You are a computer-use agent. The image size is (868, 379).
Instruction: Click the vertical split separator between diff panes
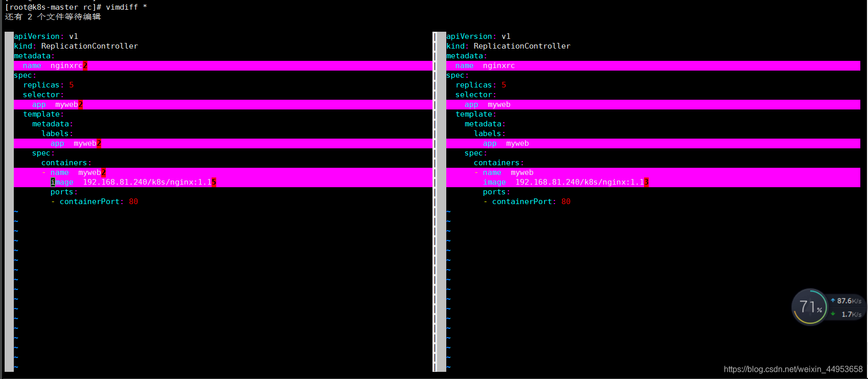click(435, 202)
